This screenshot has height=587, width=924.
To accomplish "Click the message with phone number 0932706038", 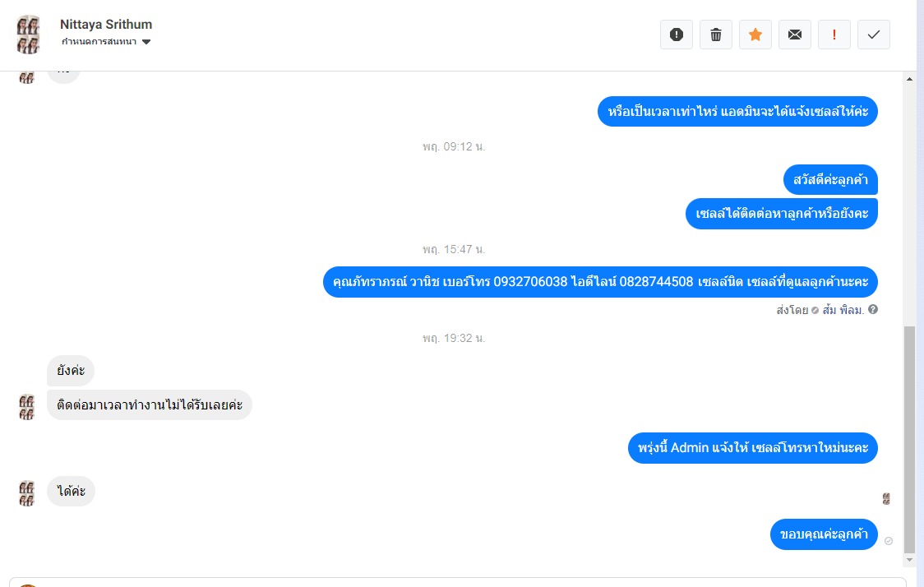I will point(600,282).
